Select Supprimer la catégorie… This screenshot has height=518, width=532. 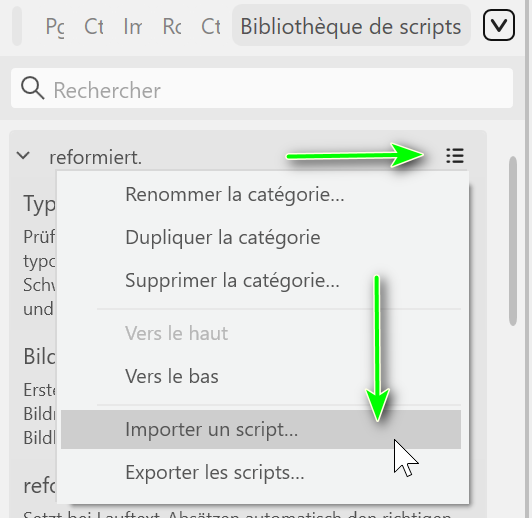click(261, 280)
